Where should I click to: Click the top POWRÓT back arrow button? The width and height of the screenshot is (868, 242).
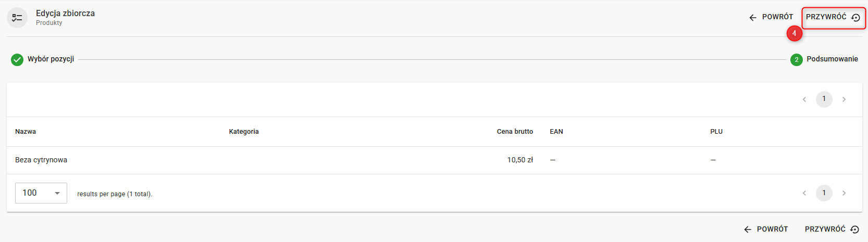click(771, 17)
